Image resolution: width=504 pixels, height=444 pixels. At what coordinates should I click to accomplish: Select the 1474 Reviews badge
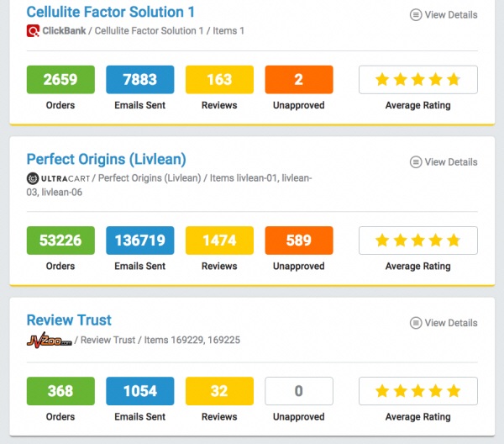point(219,240)
